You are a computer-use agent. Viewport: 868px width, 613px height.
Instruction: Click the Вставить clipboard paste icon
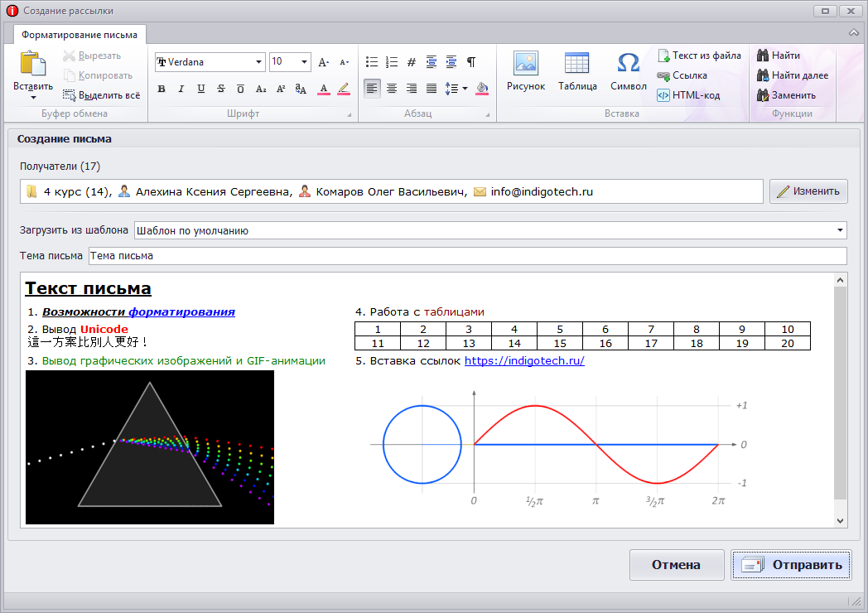tap(32, 64)
